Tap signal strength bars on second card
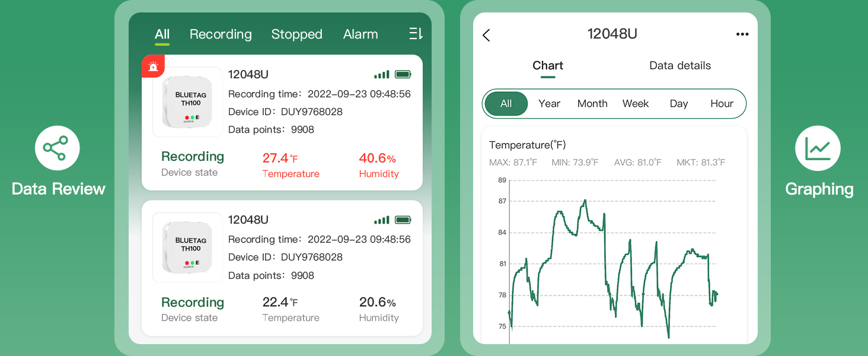Viewport: 868px width, 356px height. pyautogui.click(x=382, y=220)
